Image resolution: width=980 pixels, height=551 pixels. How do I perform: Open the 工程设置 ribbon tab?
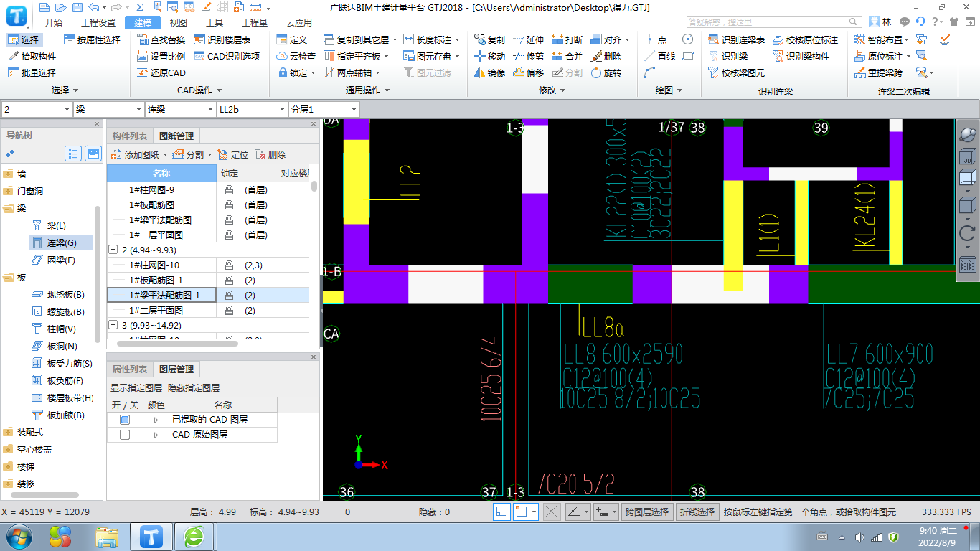[98, 22]
